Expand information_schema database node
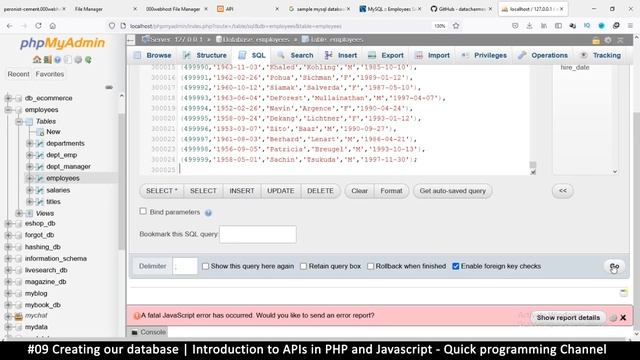Image resolution: width=640 pixels, height=360 pixels. tap(8, 259)
